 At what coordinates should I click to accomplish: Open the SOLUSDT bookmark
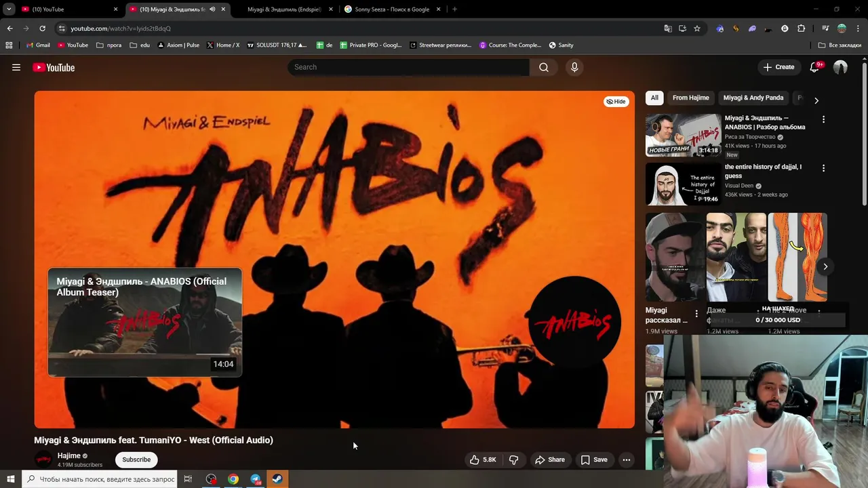click(277, 45)
